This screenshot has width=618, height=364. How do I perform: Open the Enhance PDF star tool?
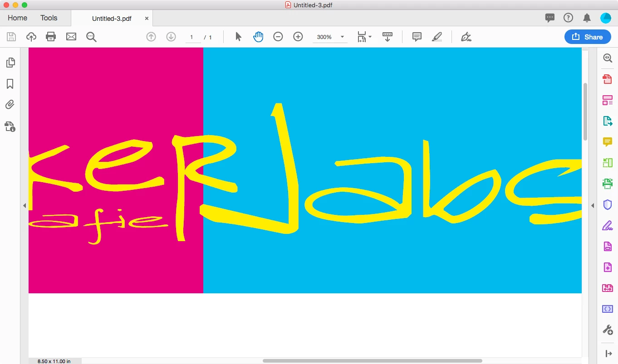click(x=608, y=267)
